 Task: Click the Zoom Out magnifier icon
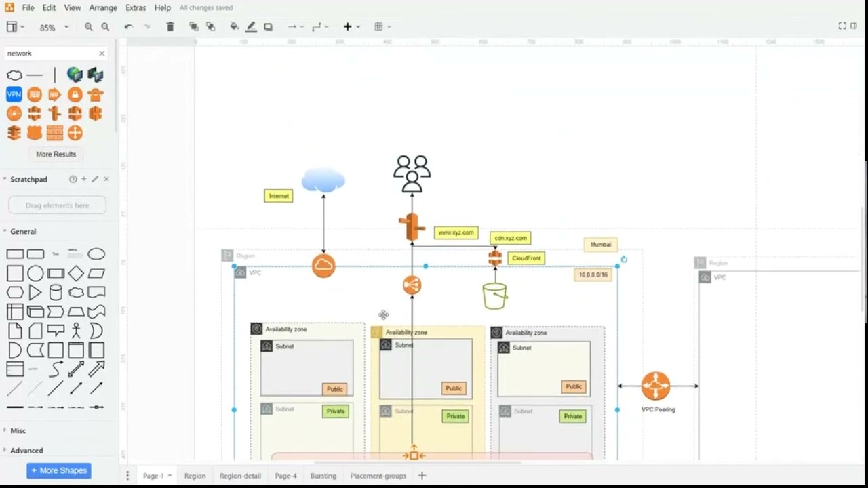pos(105,27)
